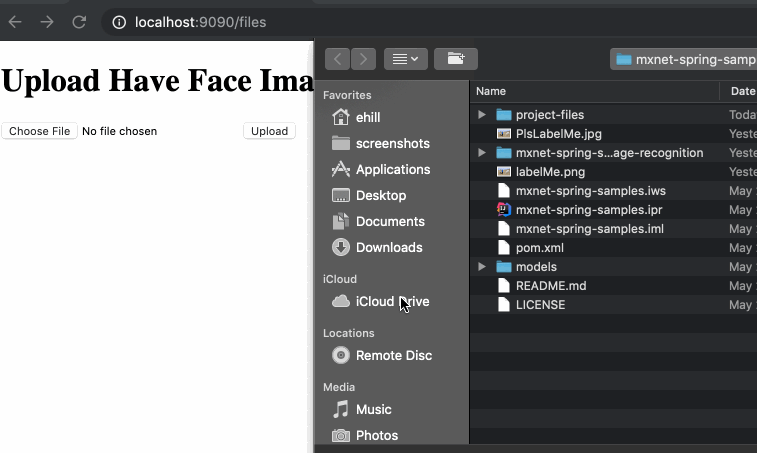Select the models folder

614,267
